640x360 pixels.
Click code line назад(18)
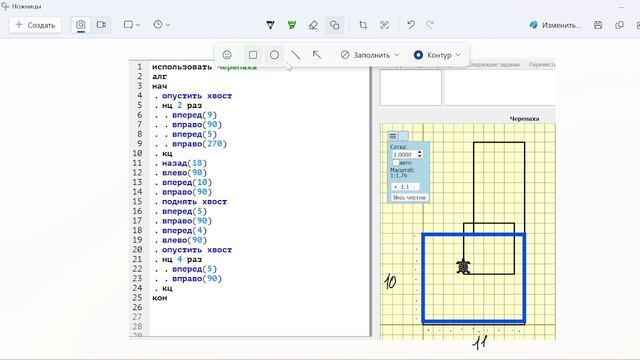pyautogui.click(x=184, y=163)
